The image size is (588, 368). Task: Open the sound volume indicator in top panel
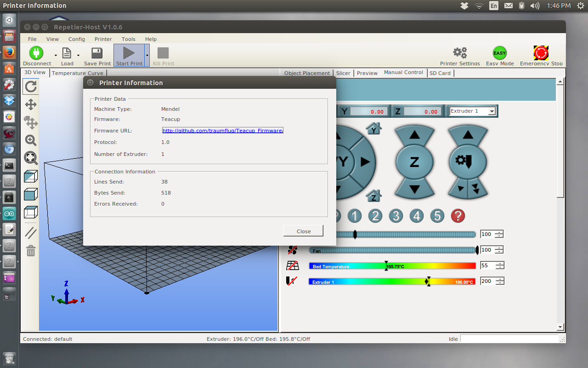535,6
